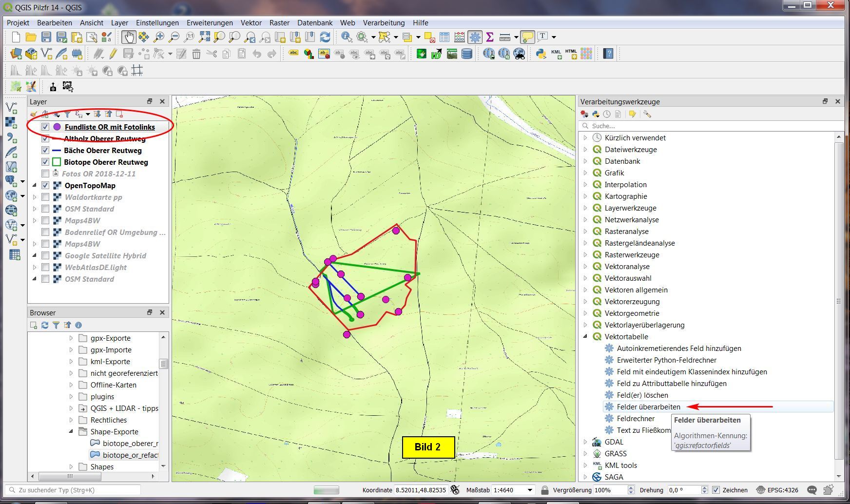850x504 pixels.
Task: Open the attribute table icon
Action: pyautogui.click(x=444, y=37)
